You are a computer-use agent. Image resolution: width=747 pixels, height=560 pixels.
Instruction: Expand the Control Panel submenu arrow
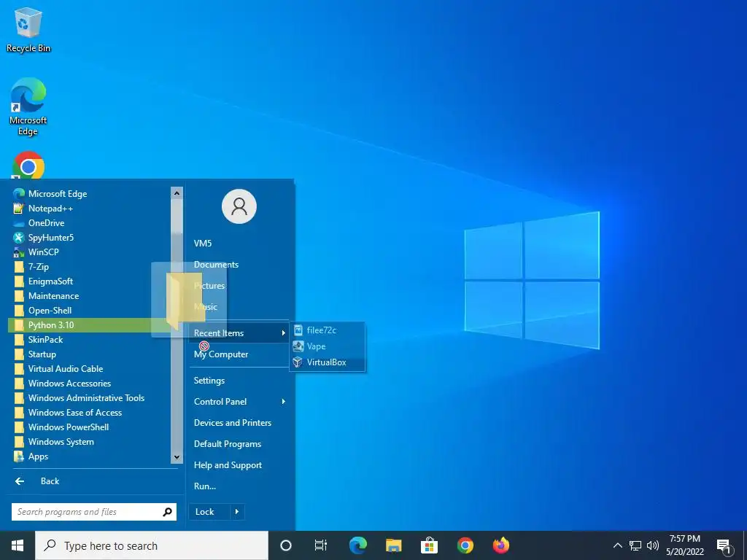[284, 402]
